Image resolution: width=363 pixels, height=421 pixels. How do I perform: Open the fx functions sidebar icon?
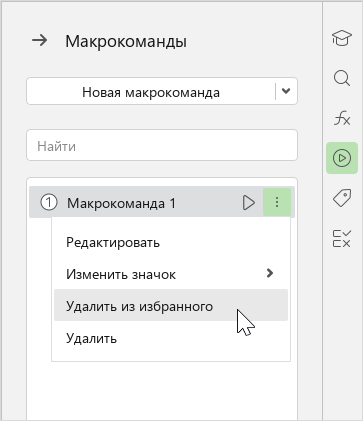click(342, 118)
